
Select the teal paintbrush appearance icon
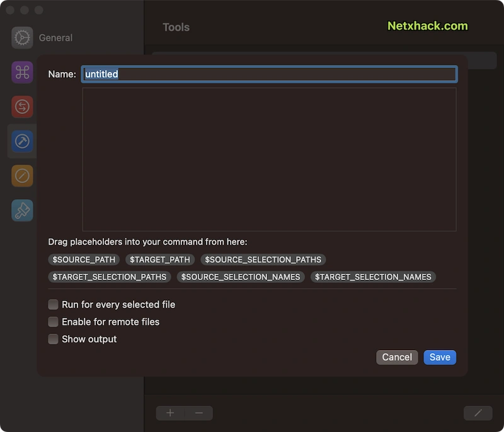pyautogui.click(x=22, y=211)
